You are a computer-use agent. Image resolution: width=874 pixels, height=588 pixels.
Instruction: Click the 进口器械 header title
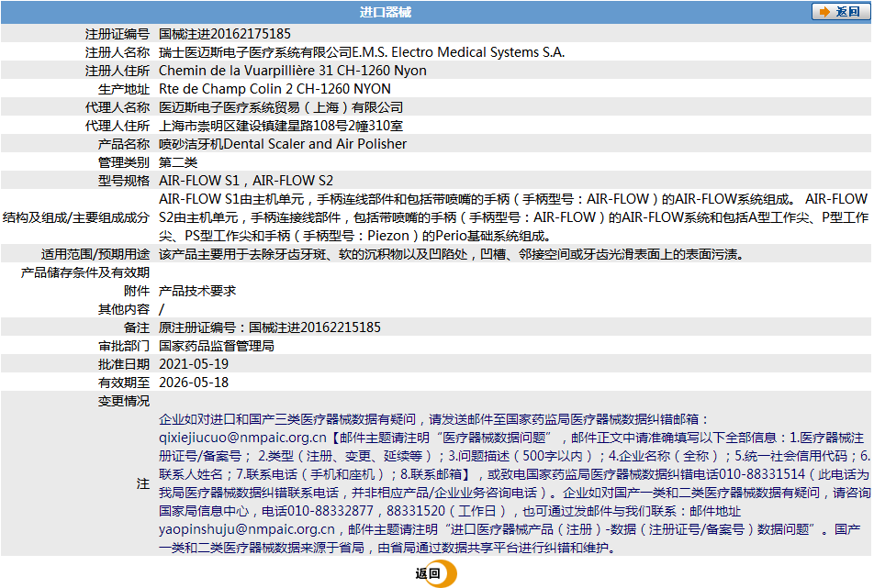click(x=386, y=12)
